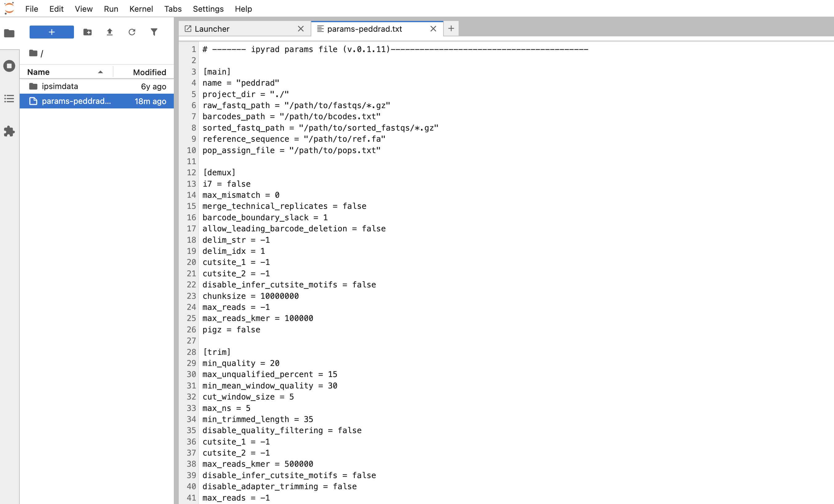This screenshot has width=834, height=504.
Task: Open the Extension Manager puzzle icon
Action: point(9,131)
